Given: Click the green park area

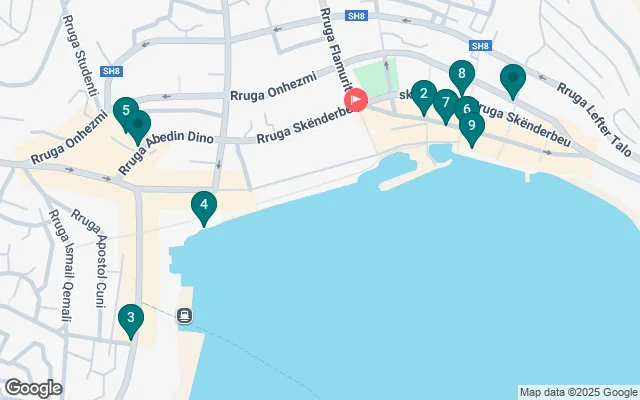Looking at the screenshot, I should (x=376, y=76).
